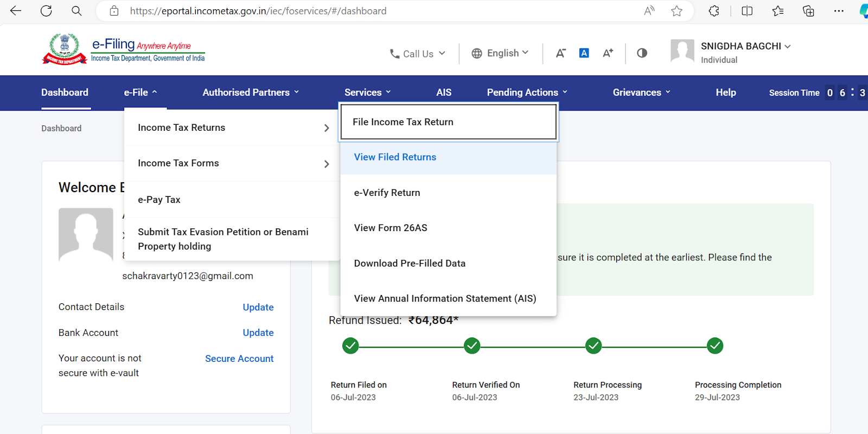Image resolution: width=868 pixels, height=434 pixels.
Task: Open browser settings and more menu
Action: point(839,11)
